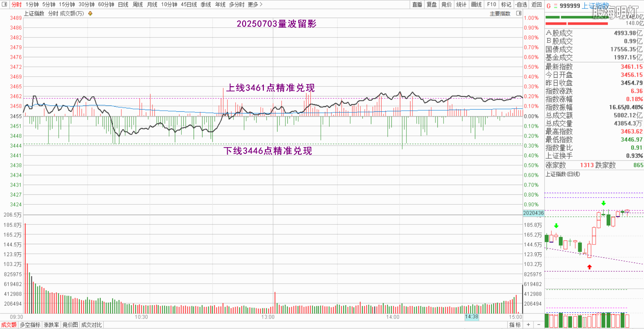The image size is (644, 329).
Task: Open the 年线 yearly chart
Action: pos(220,4)
